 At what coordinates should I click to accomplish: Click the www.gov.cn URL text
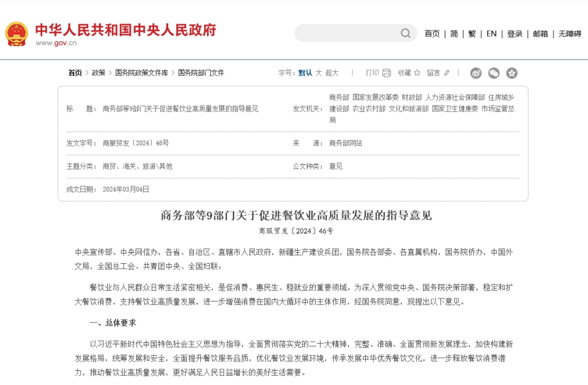[x=56, y=43]
